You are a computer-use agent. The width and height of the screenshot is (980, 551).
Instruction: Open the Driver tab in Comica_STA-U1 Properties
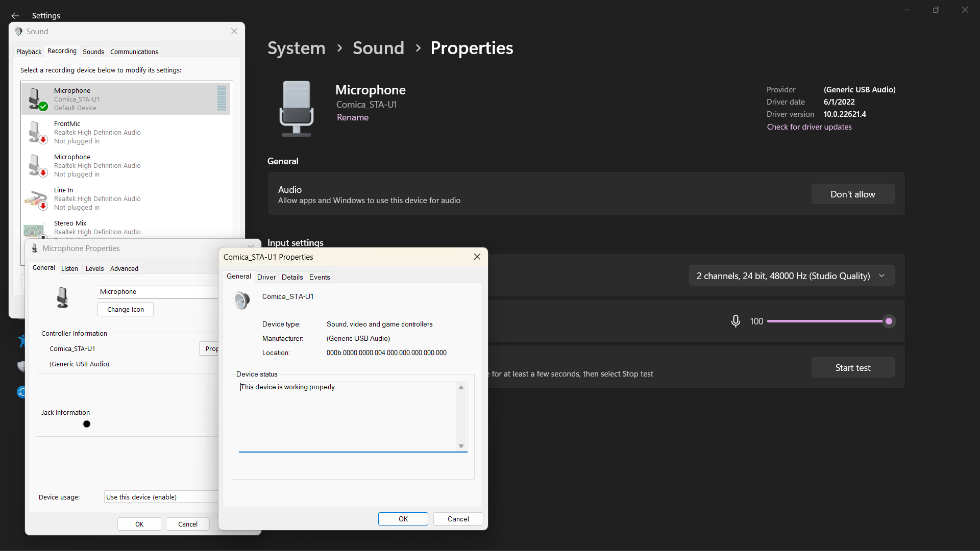click(266, 277)
